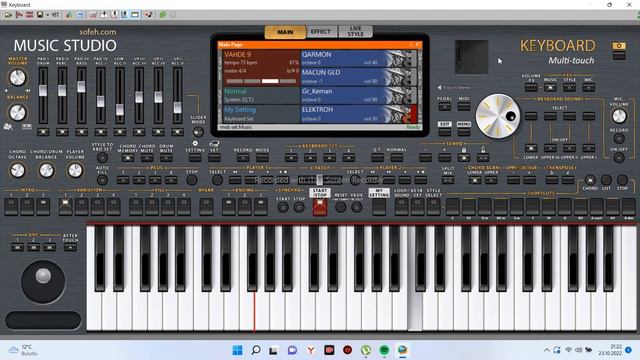Click the tempo lock button under the padlock icon

click(x=464, y=158)
